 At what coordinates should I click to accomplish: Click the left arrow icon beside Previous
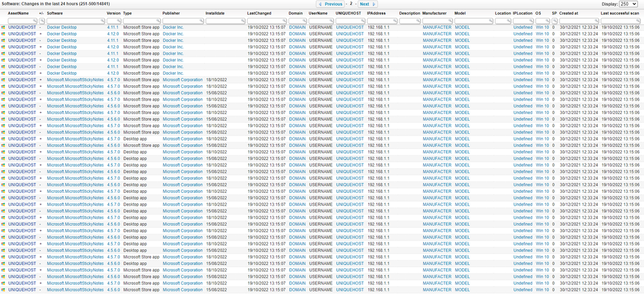point(319,4)
